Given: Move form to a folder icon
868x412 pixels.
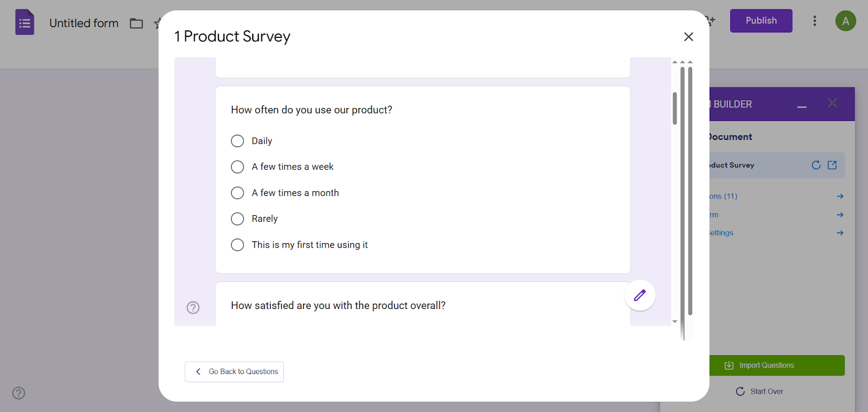Looking at the screenshot, I should (136, 23).
